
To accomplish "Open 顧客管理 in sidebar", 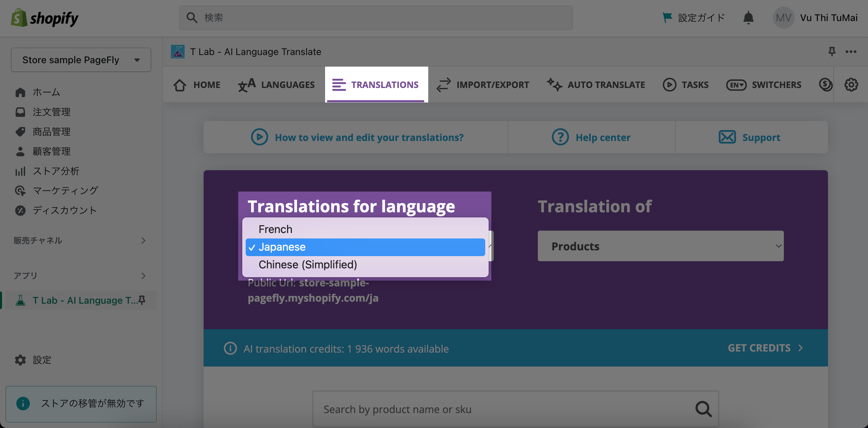I will tap(52, 151).
